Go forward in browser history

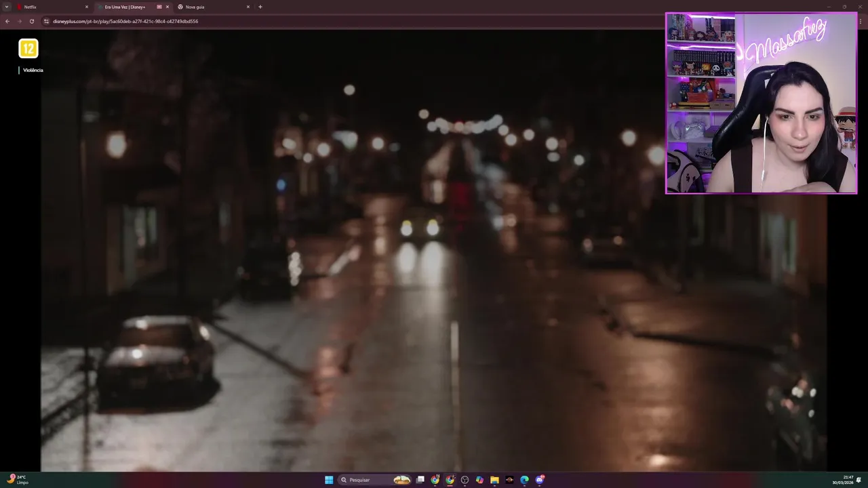point(19,21)
